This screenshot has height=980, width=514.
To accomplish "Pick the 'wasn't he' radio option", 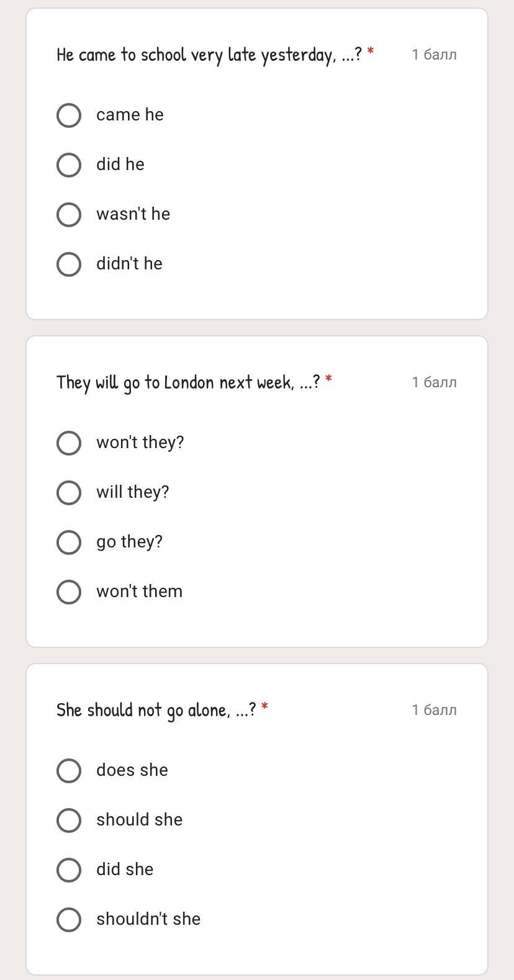I will pos(69,215).
